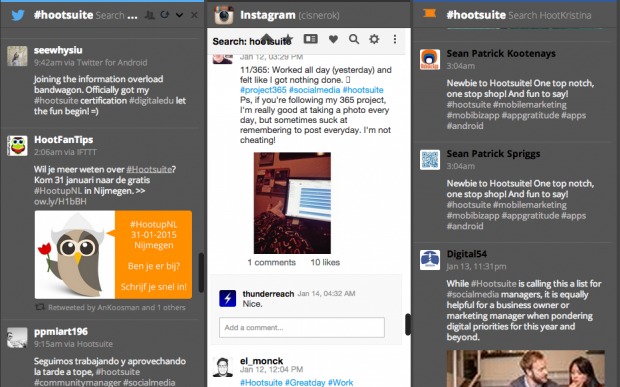Open Sean Patrick Kootenays profile name
Image resolution: width=620 pixels, height=387 pixels.
click(x=501, y=53)
